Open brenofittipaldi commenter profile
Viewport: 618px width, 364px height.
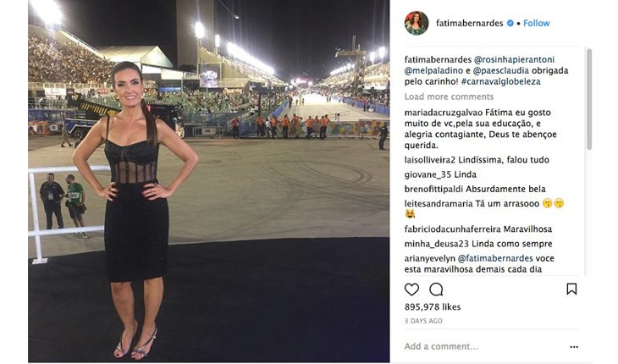(434, 189)
